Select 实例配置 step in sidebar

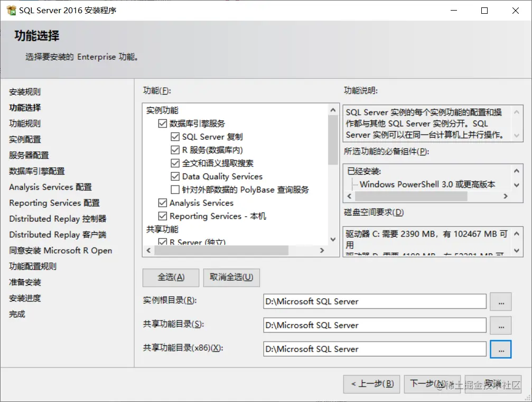click(x=25, y=139)
